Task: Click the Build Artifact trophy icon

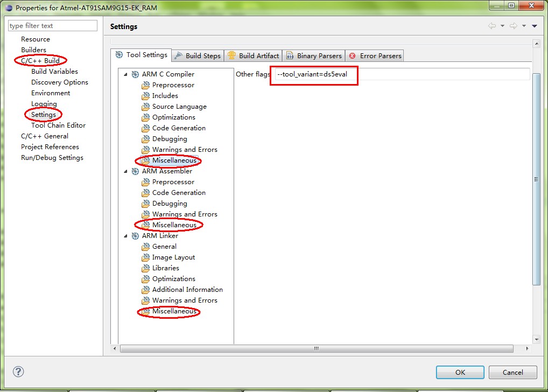Action: 231,55
